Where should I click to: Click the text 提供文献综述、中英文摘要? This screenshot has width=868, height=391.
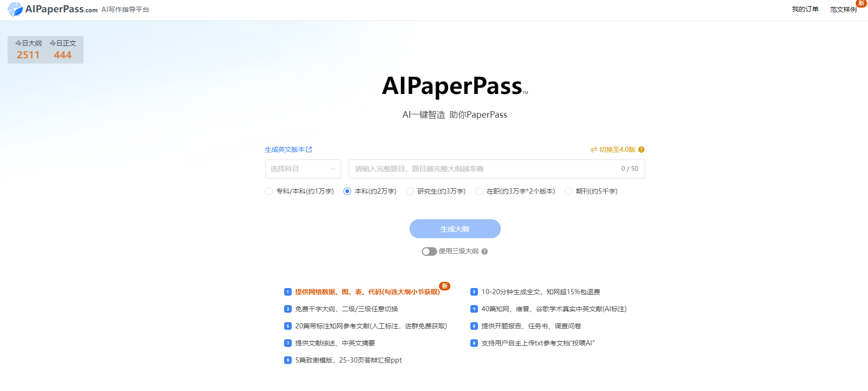pyautogui.click(x=335, y=343)
